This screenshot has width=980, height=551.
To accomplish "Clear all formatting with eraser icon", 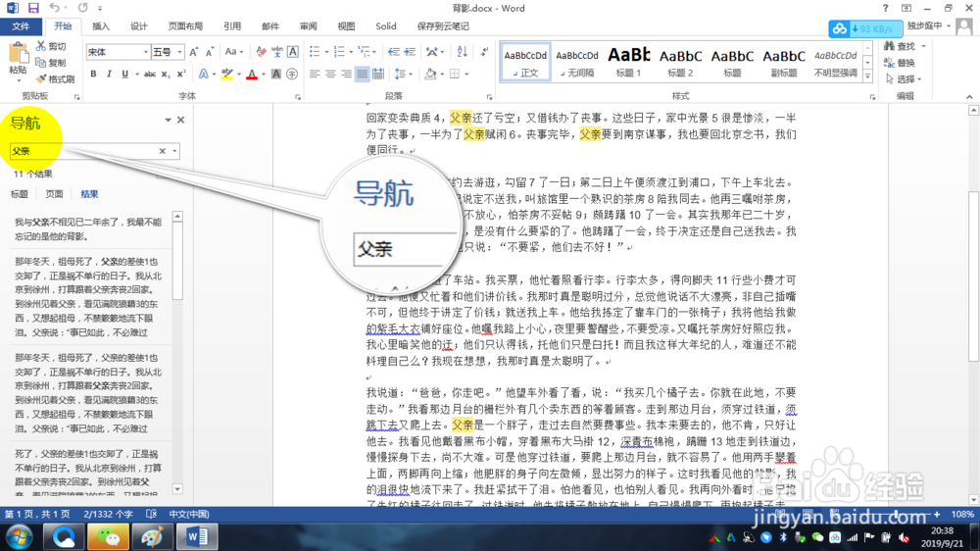I will (262, 52).
